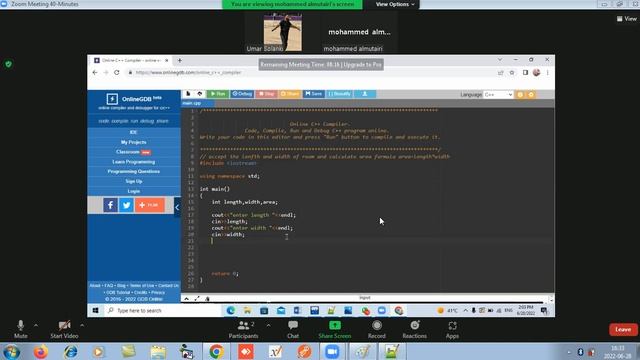Open Zoom View layout button
The width and height of the screenshot is (640, 360).
point(627,18)
